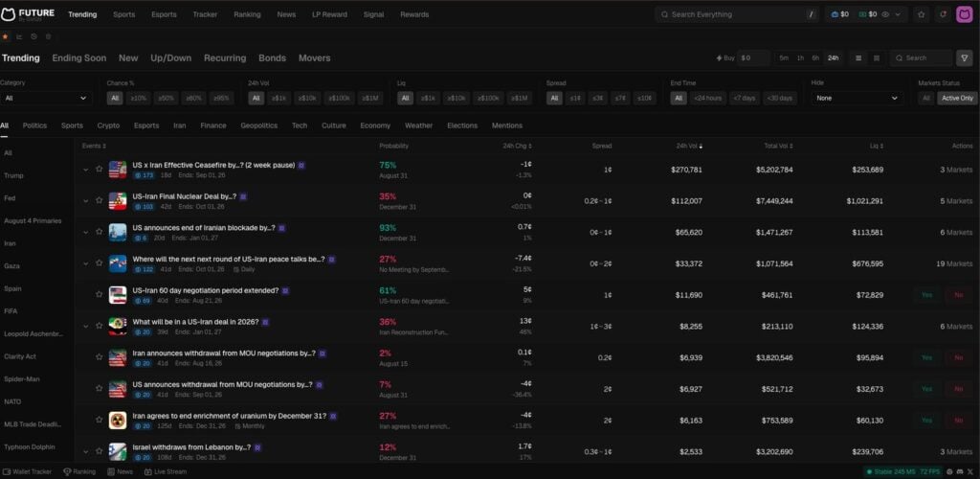Expand US-Iran Final Nuclear Deal row chevron

click(x=85, y=201)
